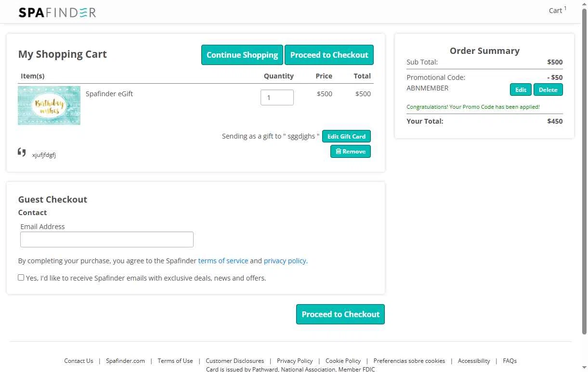Click 'Sending as a gift to sggdjghs' text
The width and height of the screenshot is (588, 372).
271,136
